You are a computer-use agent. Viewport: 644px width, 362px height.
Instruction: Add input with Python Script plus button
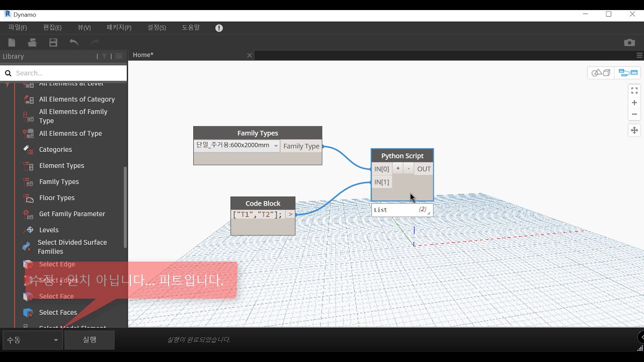[x=398, y=169]
